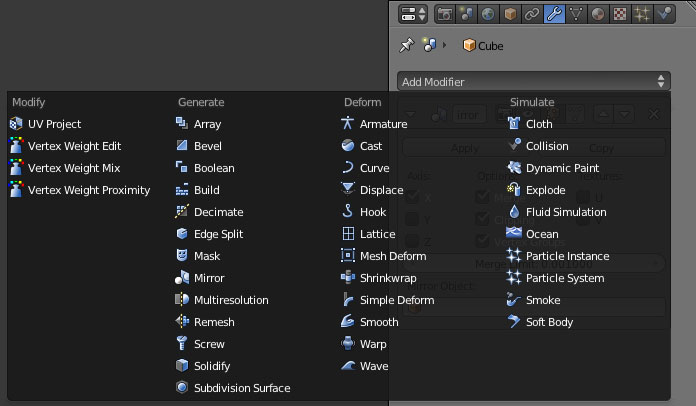Screen dimensions: 696x406
Task: Select the Shrinkwrap modifier
Action: click(x=389, y=278)
